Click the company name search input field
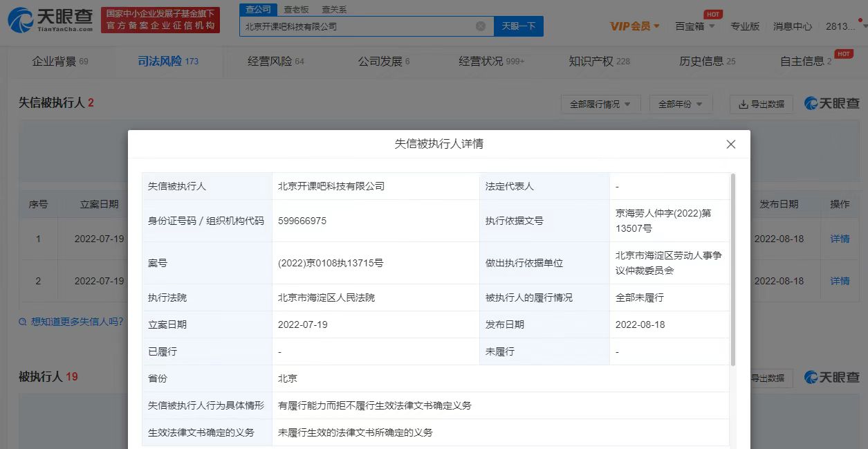Screen dimensions: 868x449 [356, 26]
